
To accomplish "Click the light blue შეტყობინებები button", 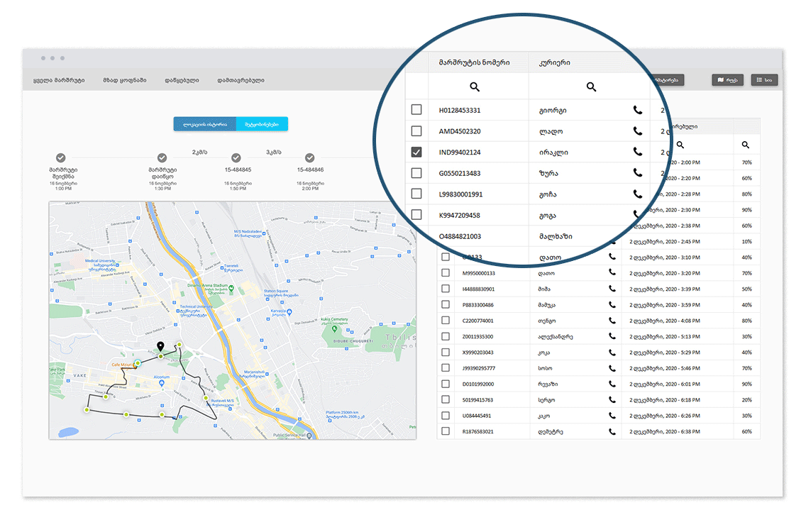I will (262, 124).
